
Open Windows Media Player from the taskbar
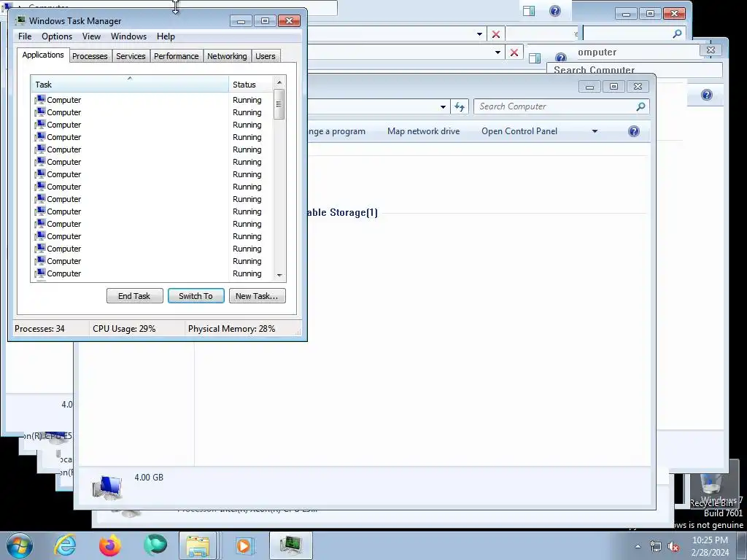pyautogui.click(x=244, y=545)
